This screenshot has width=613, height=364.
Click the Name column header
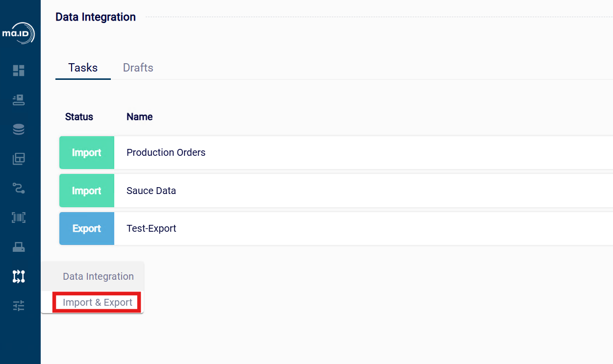tap(139, 117)
